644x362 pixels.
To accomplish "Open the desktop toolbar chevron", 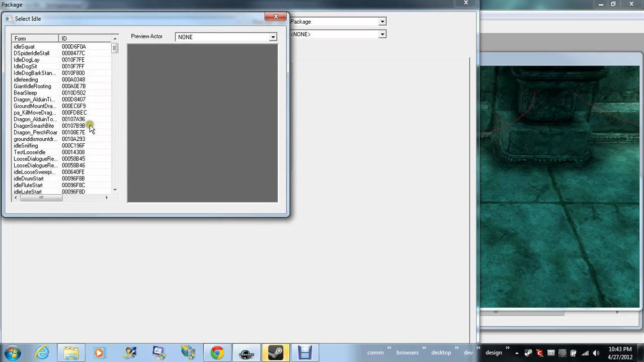I will coord(456,348).
